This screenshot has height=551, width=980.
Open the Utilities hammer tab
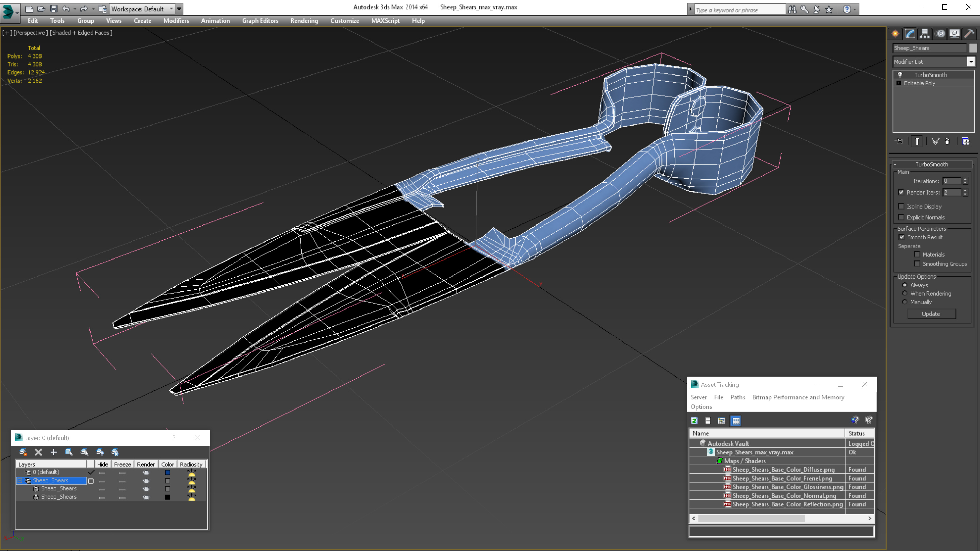(969, 34)
